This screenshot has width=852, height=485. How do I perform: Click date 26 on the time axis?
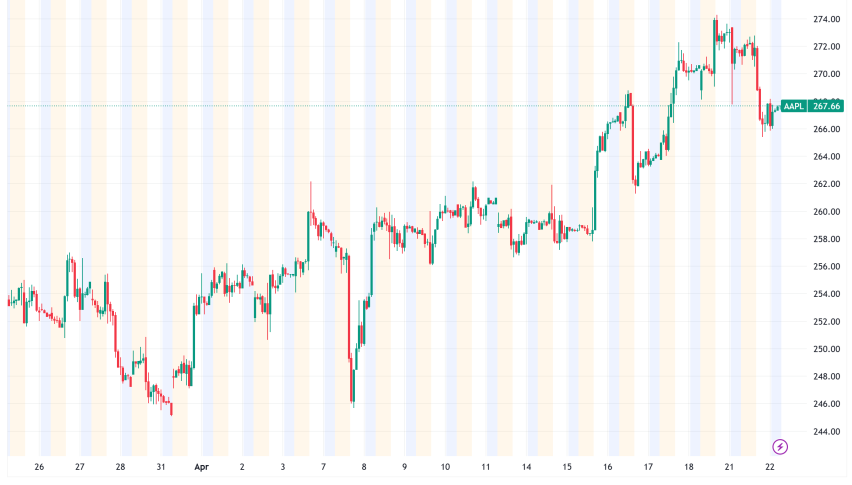point(39,467)
